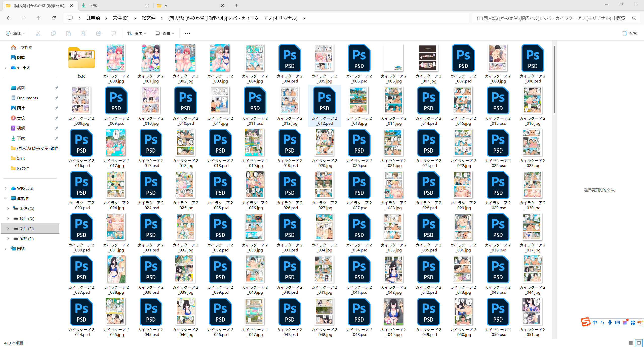
Task: Select the 汉化 folder thumbnail
Action: (x=82, y=58)
